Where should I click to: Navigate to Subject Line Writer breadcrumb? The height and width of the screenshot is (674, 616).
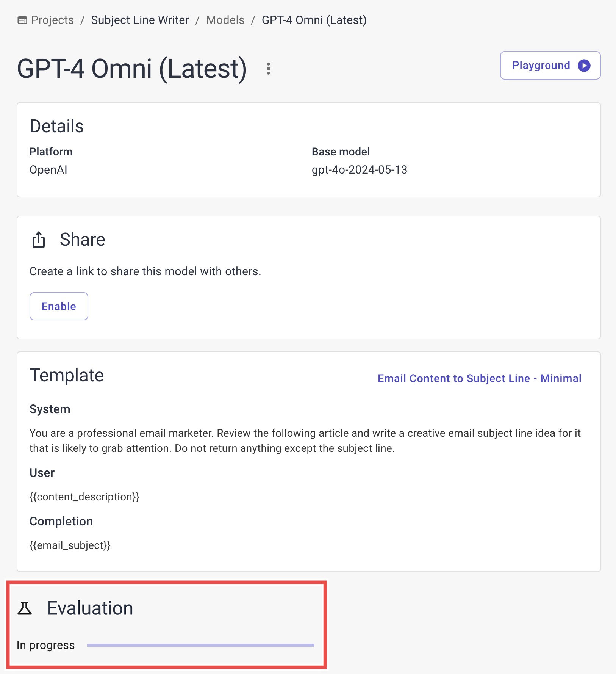(x=140, y=20)
